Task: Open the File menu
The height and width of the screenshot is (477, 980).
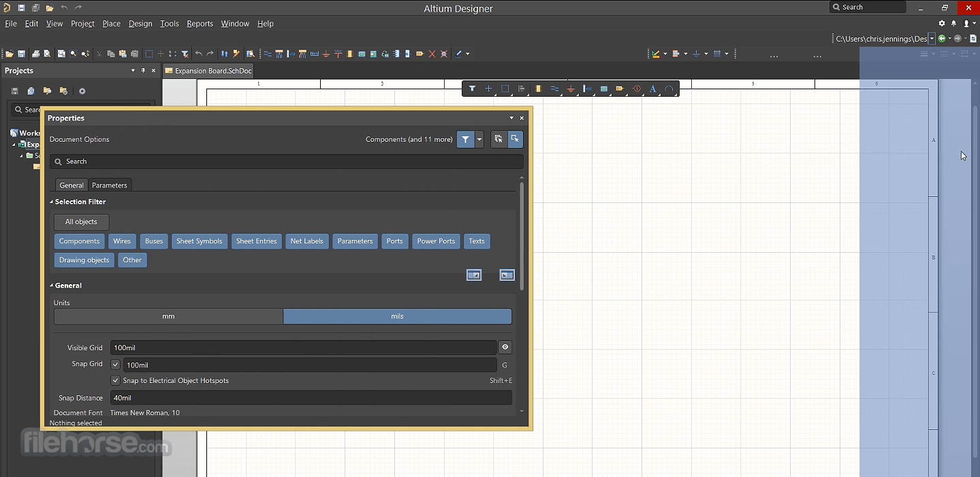Action: 11,23
